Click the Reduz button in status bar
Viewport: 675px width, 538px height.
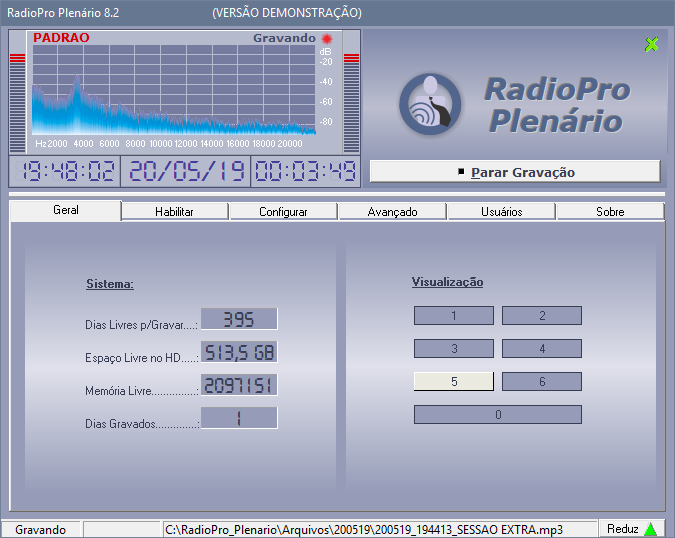tap(631, 529)
